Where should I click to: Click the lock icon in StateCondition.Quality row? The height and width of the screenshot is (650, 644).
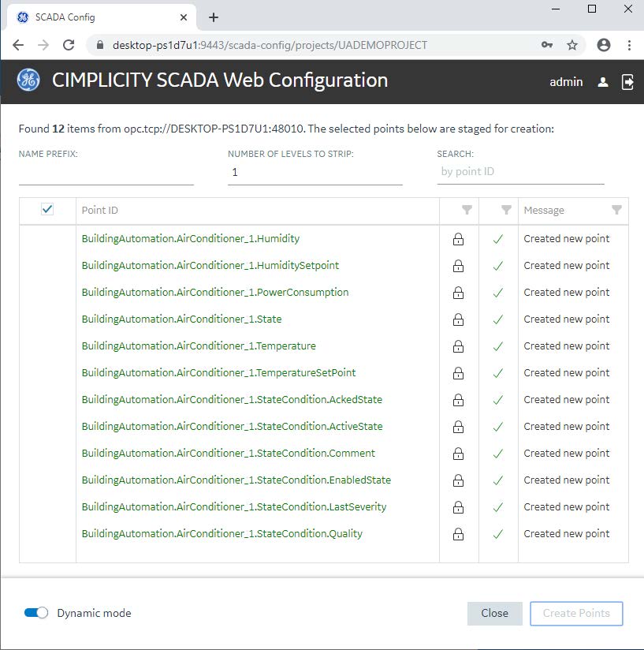click(x=458, y=534)
